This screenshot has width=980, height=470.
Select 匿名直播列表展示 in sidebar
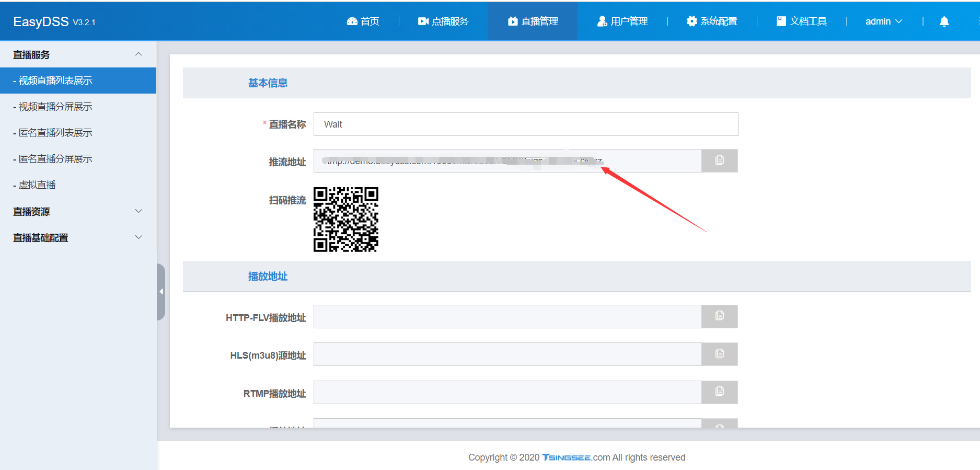tap(78, 133)
